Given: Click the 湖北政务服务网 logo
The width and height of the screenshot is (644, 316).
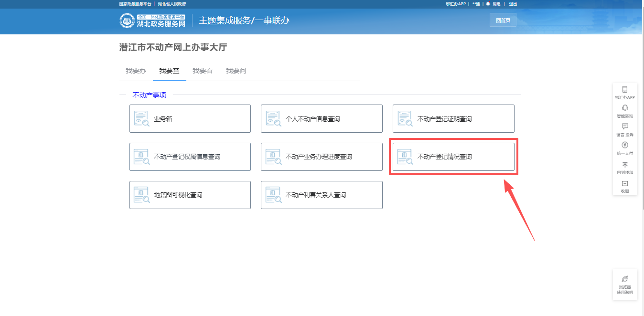Looking at the screenshot, I should click(152, 21).
